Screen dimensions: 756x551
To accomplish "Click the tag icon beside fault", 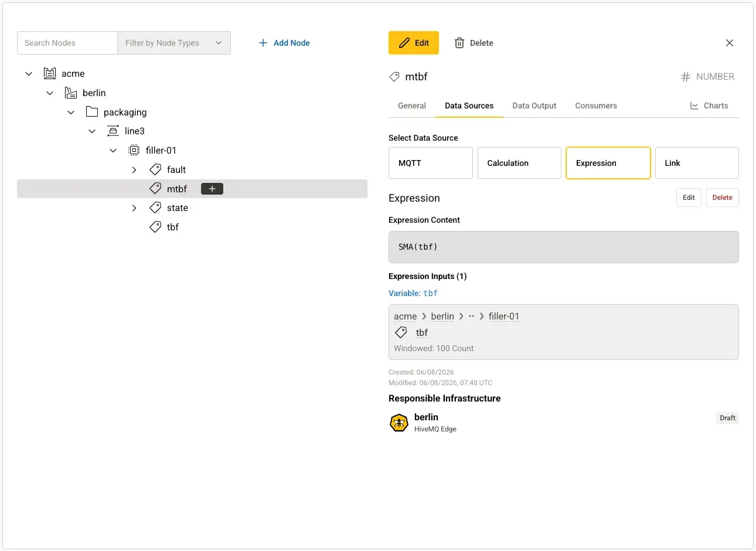I will click(155, 169).
